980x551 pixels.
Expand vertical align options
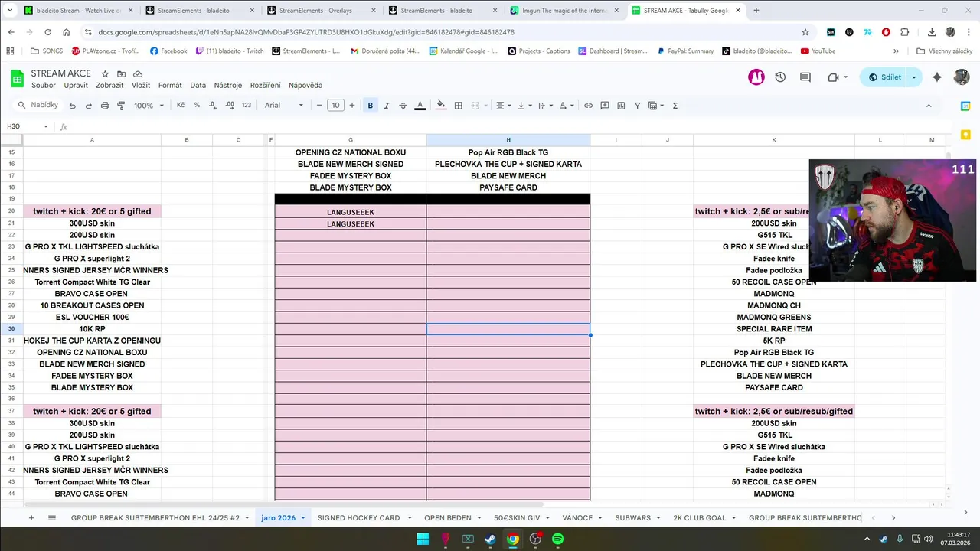coord(524,106)
